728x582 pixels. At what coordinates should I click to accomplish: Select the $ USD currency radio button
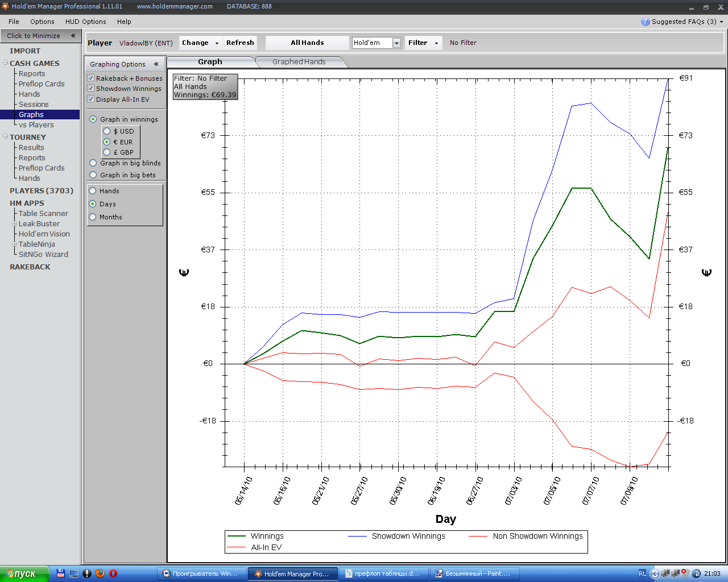coord(106,131)
